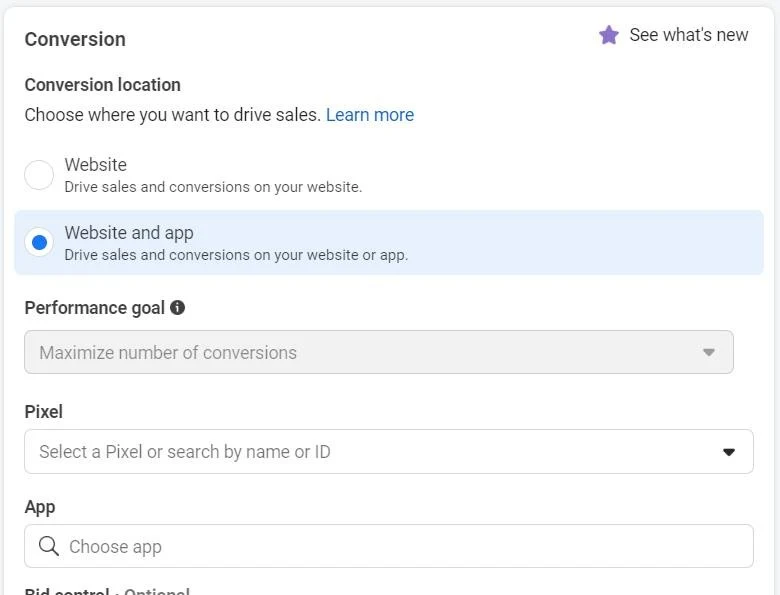Open the Pixel selection dropdown

coord(389,452)
